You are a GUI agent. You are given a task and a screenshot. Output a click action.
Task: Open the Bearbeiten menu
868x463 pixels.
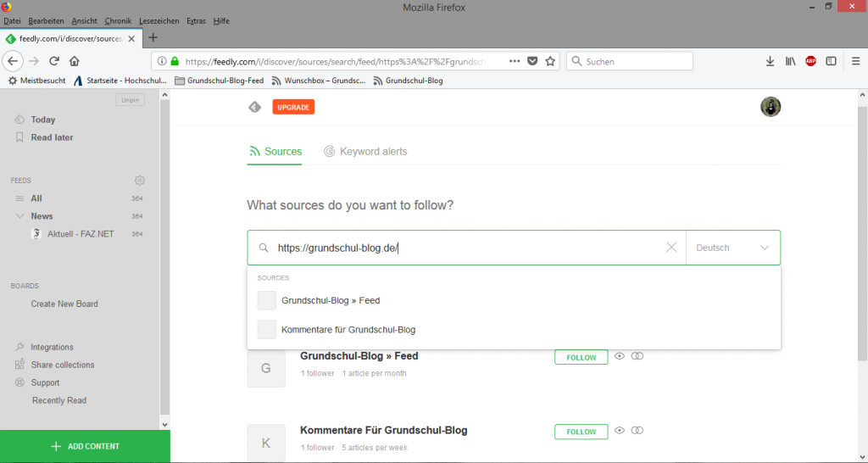click(x=46, y=21)
